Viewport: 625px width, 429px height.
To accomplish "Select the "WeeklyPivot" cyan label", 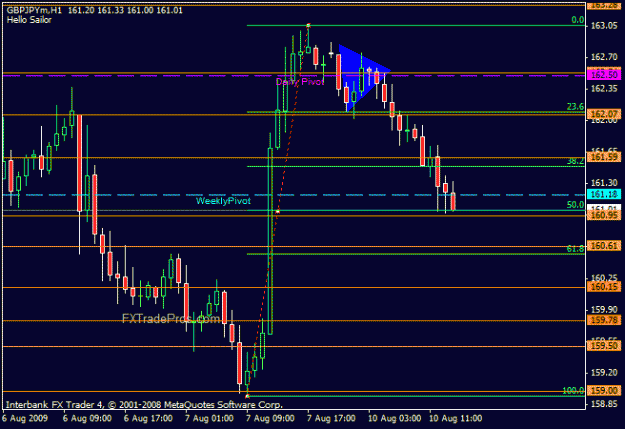I will click(223, 201).
